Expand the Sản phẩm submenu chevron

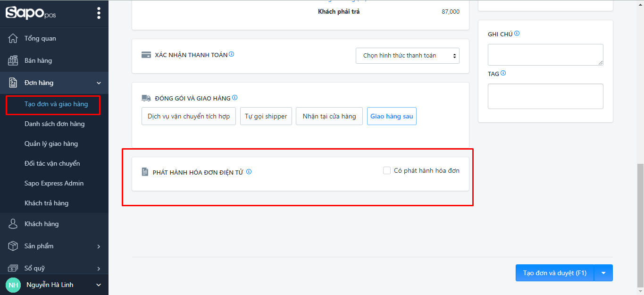(99, 246)
